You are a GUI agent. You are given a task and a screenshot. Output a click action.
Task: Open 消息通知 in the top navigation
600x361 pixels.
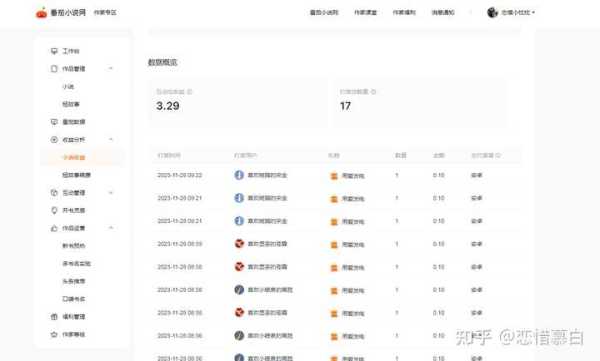(443, 13)
